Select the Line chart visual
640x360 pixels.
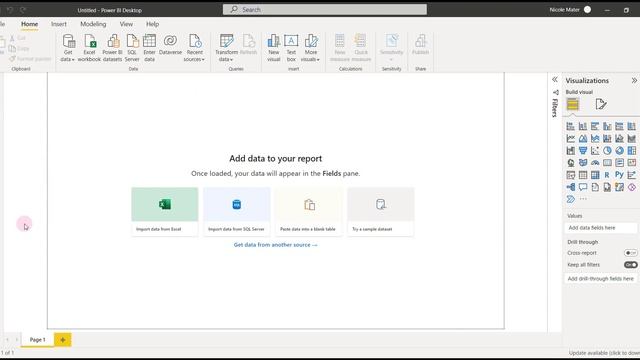point(571,138)
